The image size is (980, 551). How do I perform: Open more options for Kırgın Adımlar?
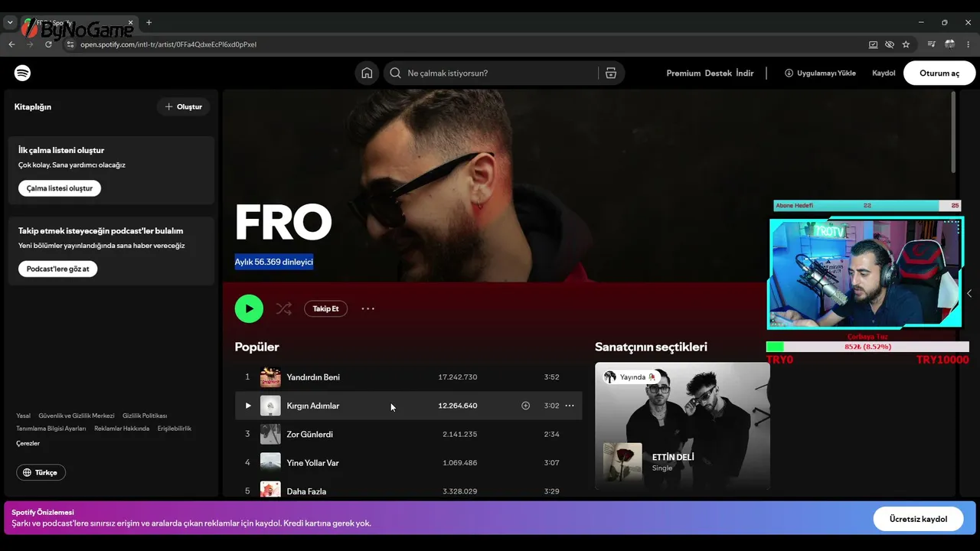[570, 406]
